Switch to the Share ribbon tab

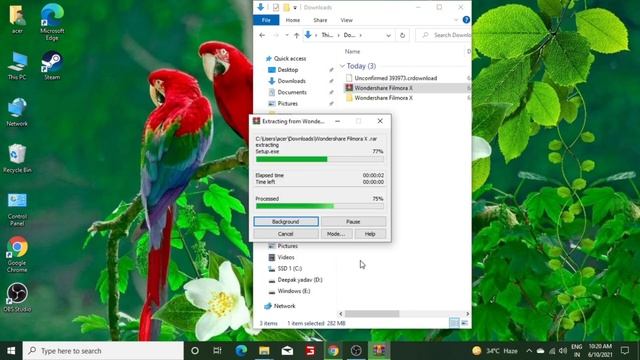click(320, 20)
